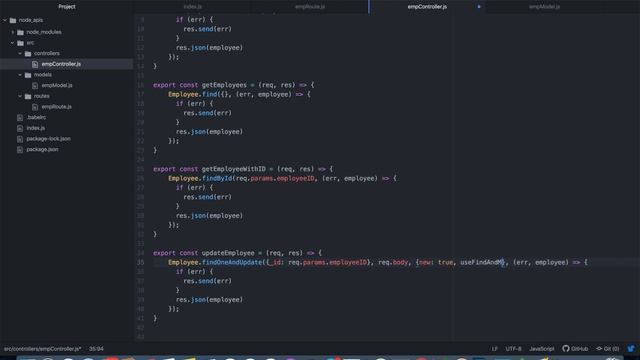
Task: Click the update notification icon in status bar
Action: click(x=631, y=349)
